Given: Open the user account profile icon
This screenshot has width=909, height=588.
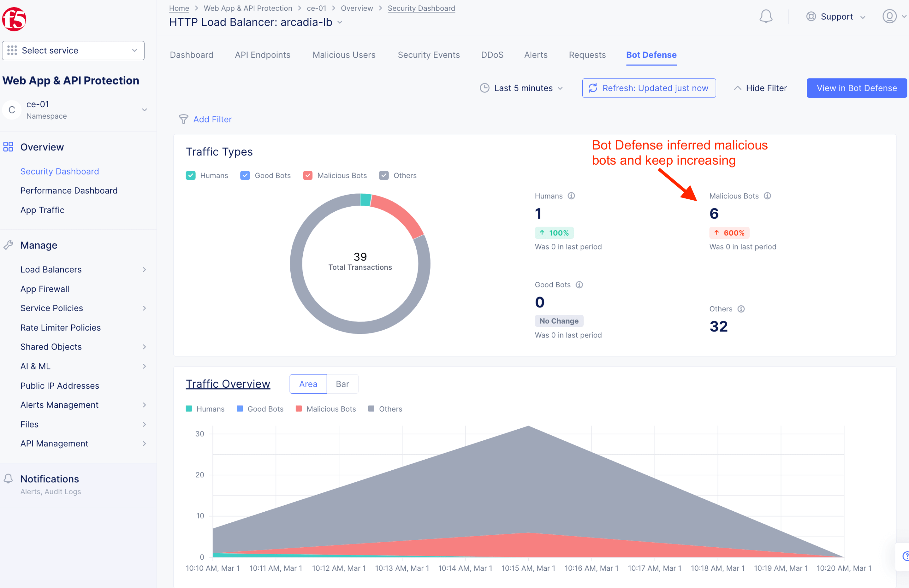Looking at the screenshot, I should (889, 16).
